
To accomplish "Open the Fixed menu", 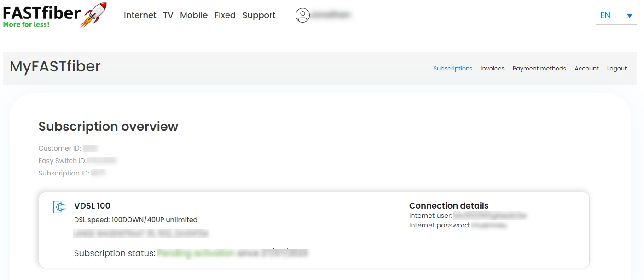I will (225, 15).
